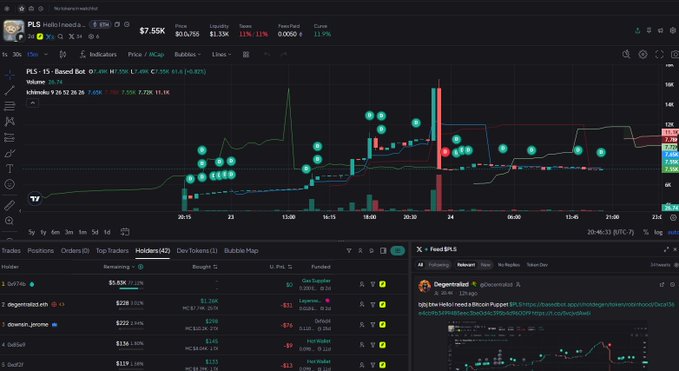
Task: Sort holders by Bought column
Action: [x=205, y=267]
